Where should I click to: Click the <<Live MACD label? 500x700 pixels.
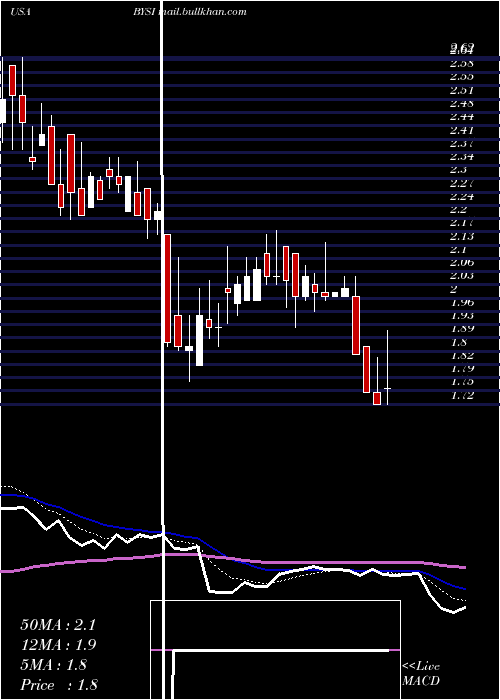pyautogui.click(x=421, y=673)
